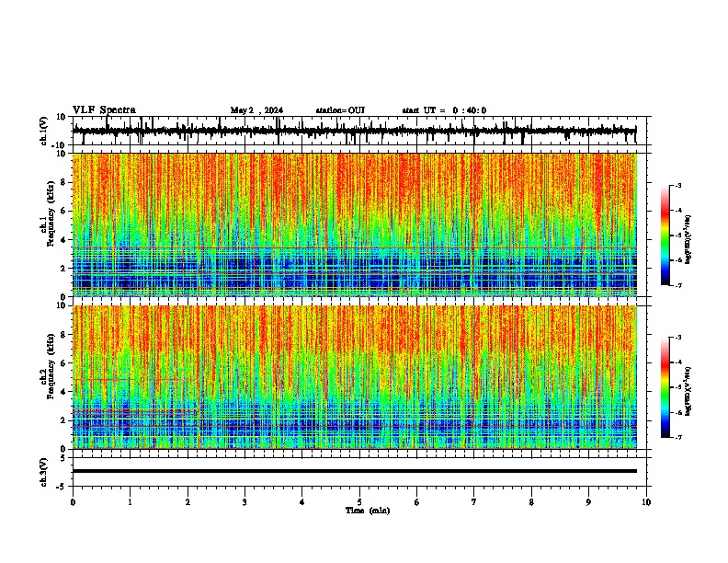Click the ch.2 frequency spectrogram
The width and height of the screenshot is (728, 563).
(355, 377)
